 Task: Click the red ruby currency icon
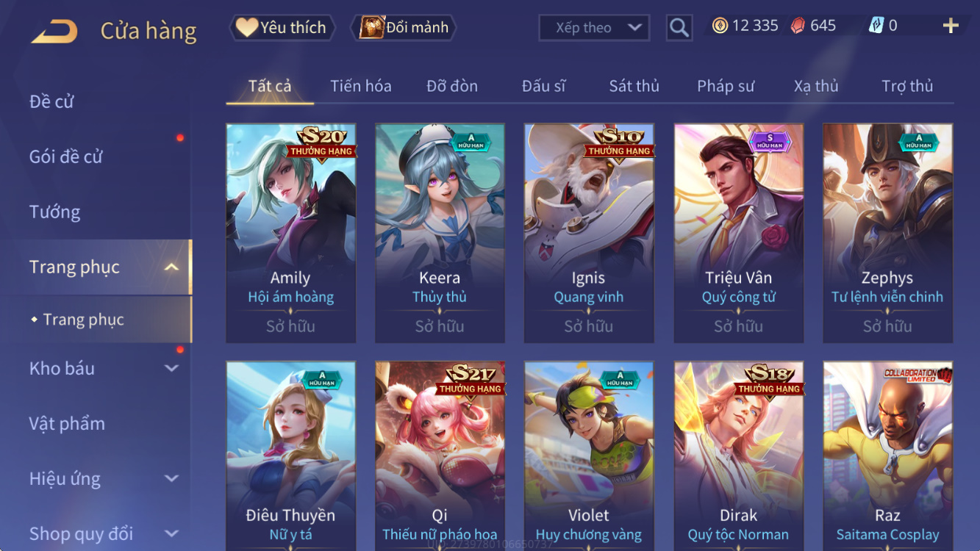(798, 26)
